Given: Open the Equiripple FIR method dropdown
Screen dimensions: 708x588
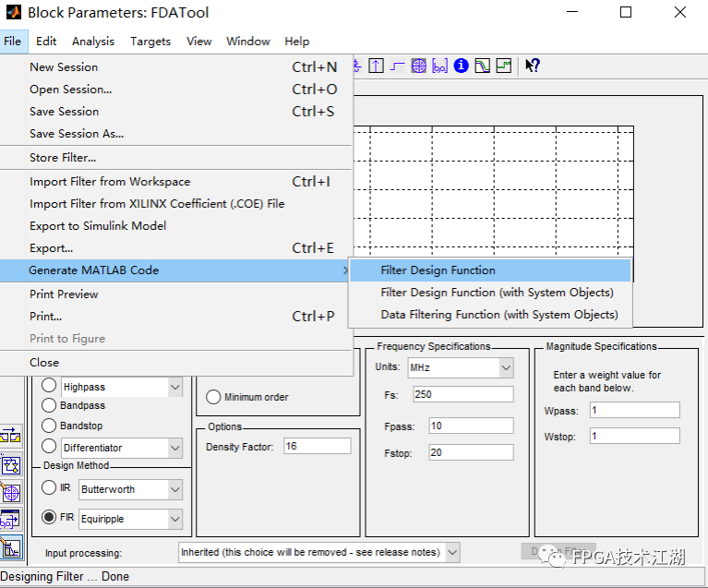Looking at the screenshot, I should [x=174, y=519].
